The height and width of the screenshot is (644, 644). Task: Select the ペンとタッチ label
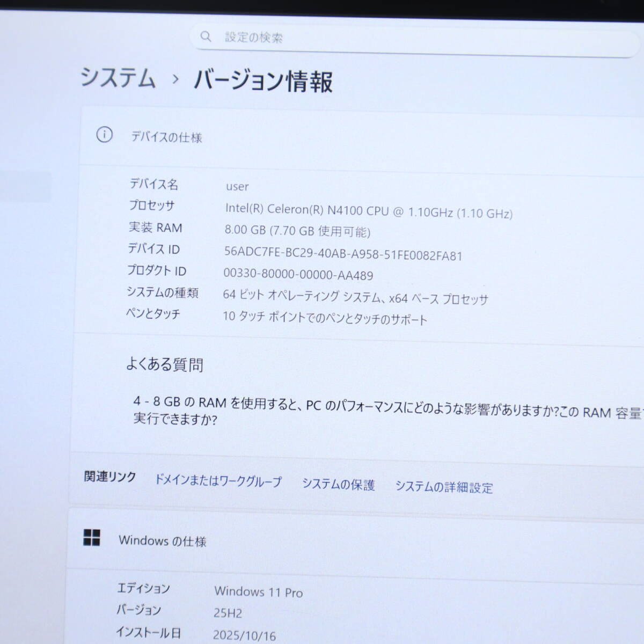153,313
